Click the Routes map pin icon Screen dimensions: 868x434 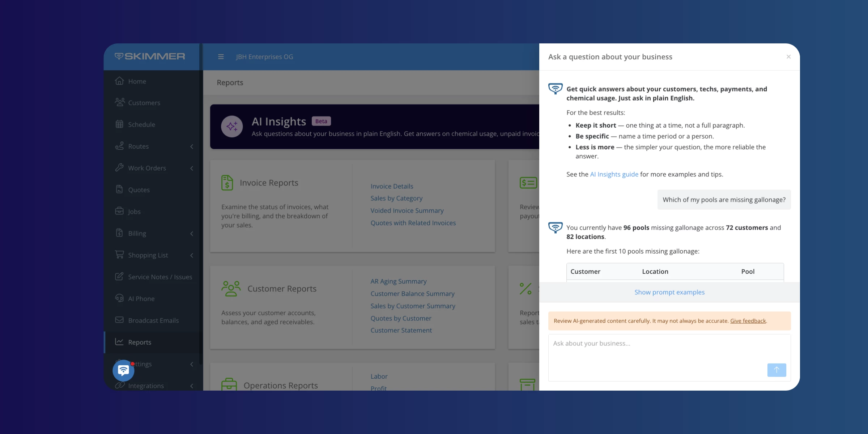(x=119, y=146)
